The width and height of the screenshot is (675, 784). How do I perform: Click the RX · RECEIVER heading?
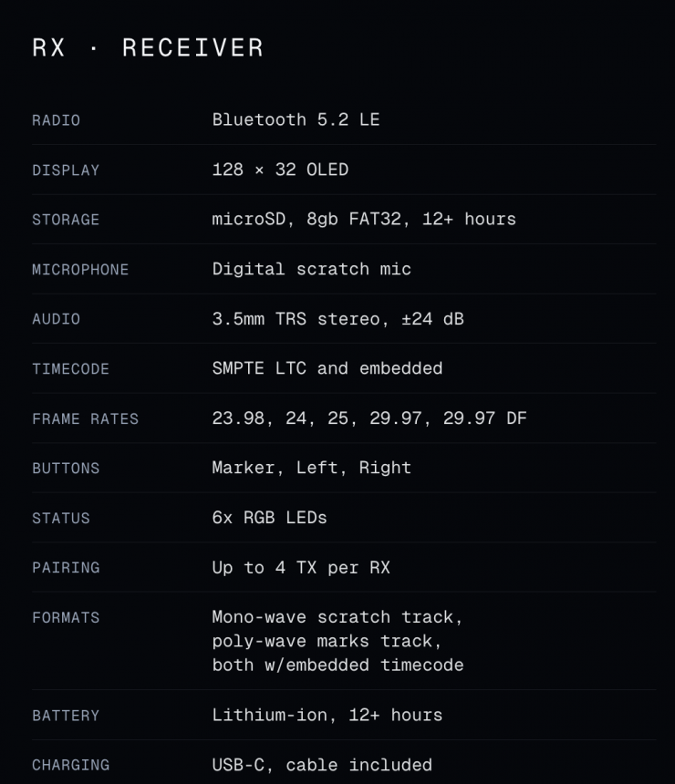tap(148, 48)
